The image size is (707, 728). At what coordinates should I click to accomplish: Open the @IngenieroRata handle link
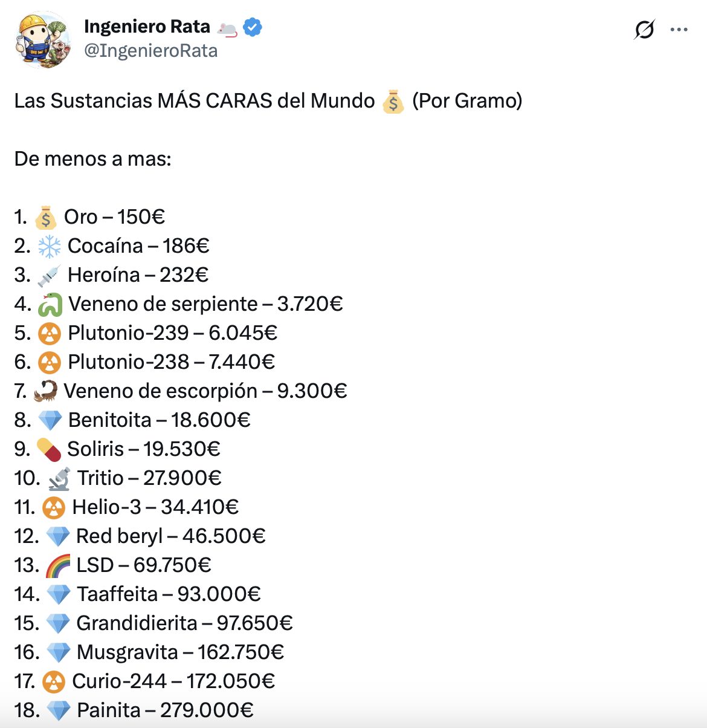click(151, 51)
